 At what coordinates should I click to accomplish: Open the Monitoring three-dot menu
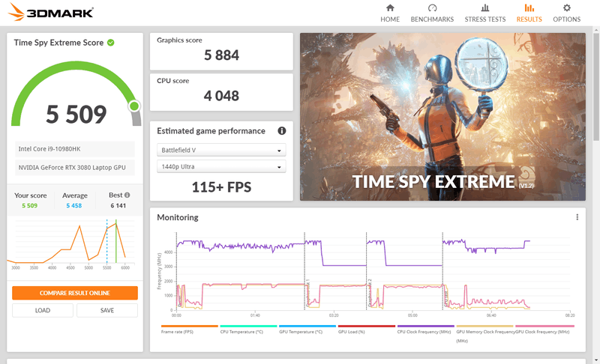coord(577,217)
